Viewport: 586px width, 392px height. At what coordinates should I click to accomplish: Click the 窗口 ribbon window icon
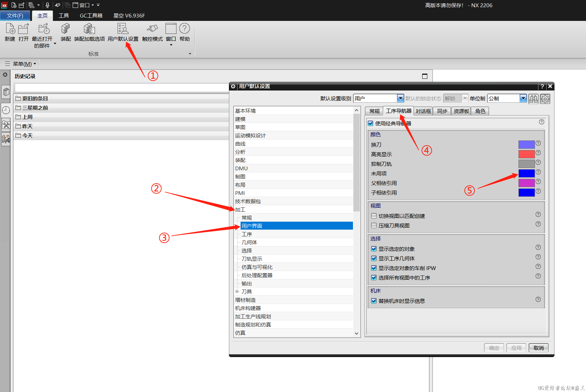click(x=171, y=28)
